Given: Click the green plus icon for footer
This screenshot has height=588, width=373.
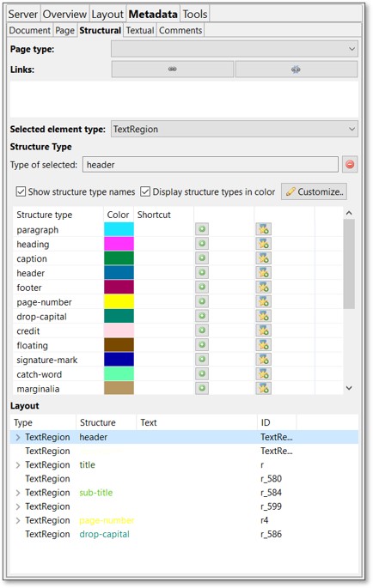Looking at the screenshot, I should 202,287.
